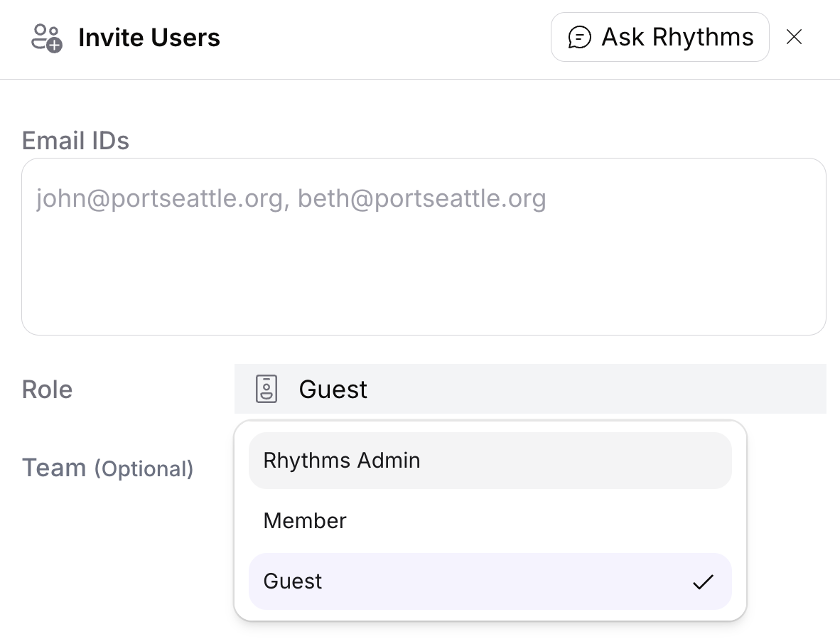Open the Ask Rhythms assistant
Viewport: 840px width, 644px height.
pos(660,37)
